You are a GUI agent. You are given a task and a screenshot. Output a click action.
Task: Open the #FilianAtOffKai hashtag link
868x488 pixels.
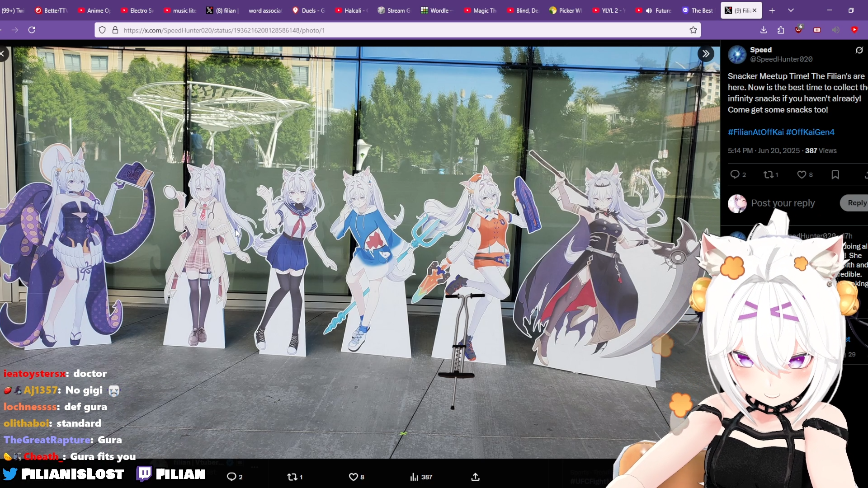(x=755, y=132)
